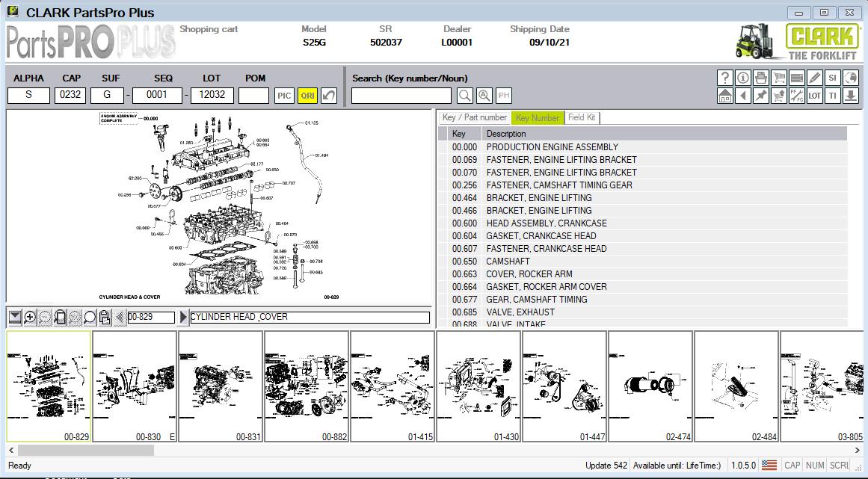Click the FF/FC wrench icon
868x479 pixels.
coord(797,96)
